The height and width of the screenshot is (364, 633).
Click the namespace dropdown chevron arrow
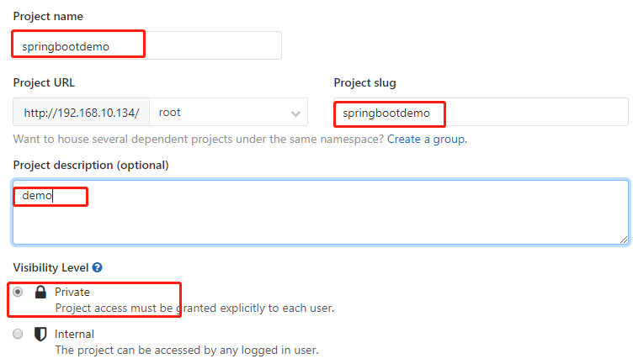(x=295, y=113)
